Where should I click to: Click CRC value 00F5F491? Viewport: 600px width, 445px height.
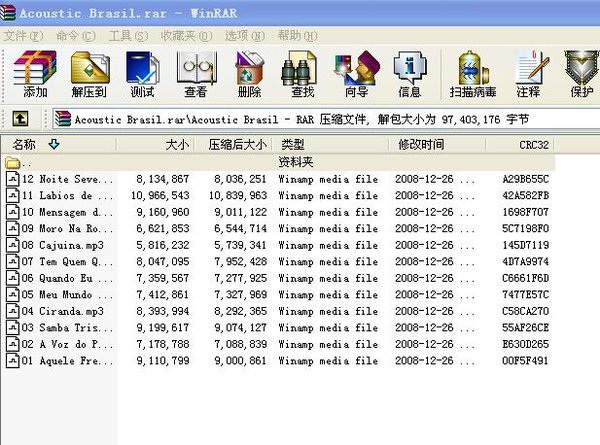point(525,360)
